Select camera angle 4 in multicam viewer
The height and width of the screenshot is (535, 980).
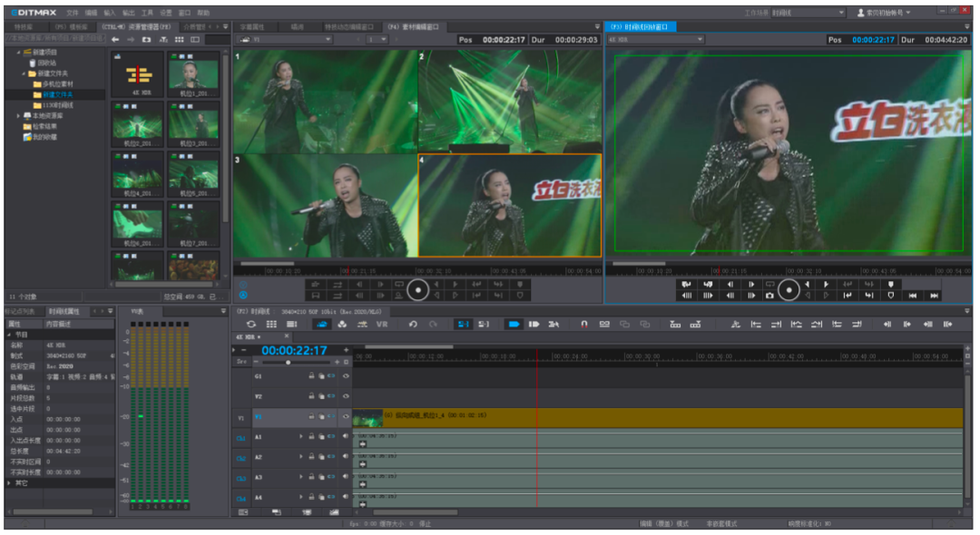(x=509, y=205)
